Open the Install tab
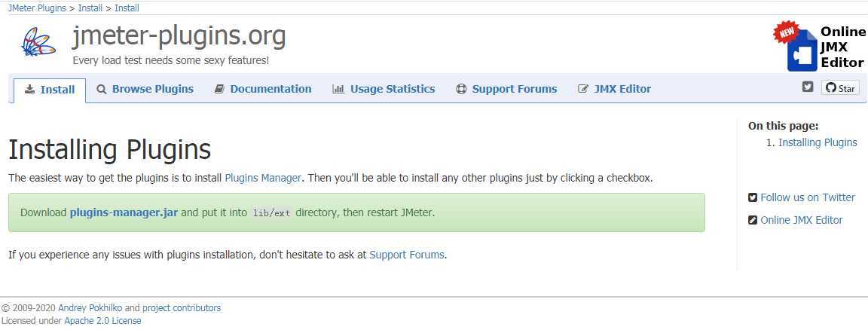The width and height of the screenshot is (868, 330). tap(50, 90)
